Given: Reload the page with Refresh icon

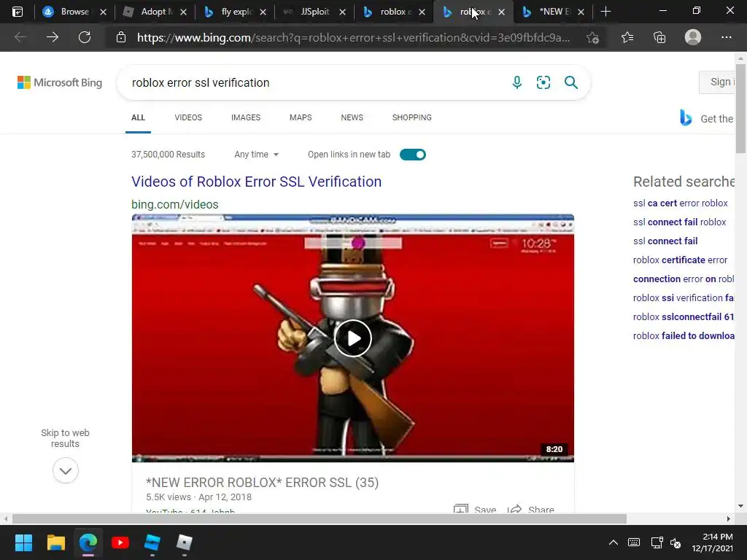Looking at the screenshot, I should 85,37.
